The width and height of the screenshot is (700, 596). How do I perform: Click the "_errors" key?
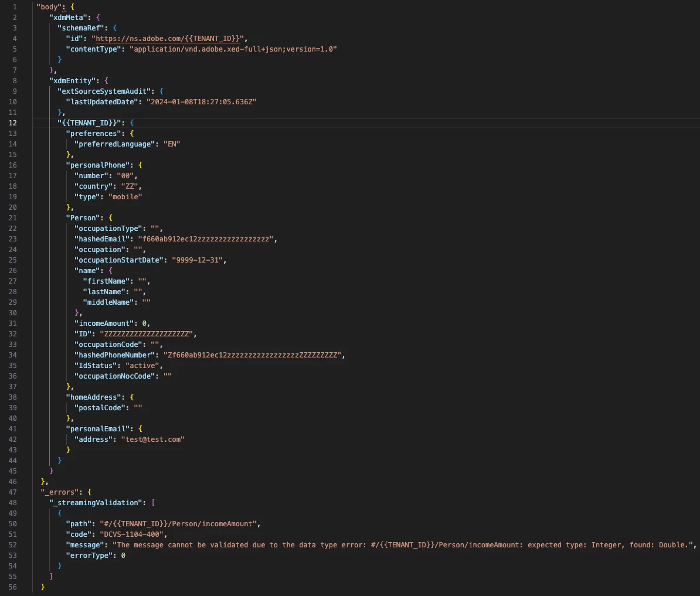[59, 492]
